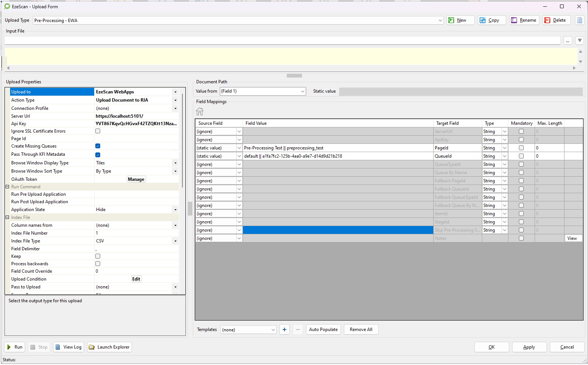This screenshot has height=365, width=588.
Task: Click the New upload type button
Action: 460,20
